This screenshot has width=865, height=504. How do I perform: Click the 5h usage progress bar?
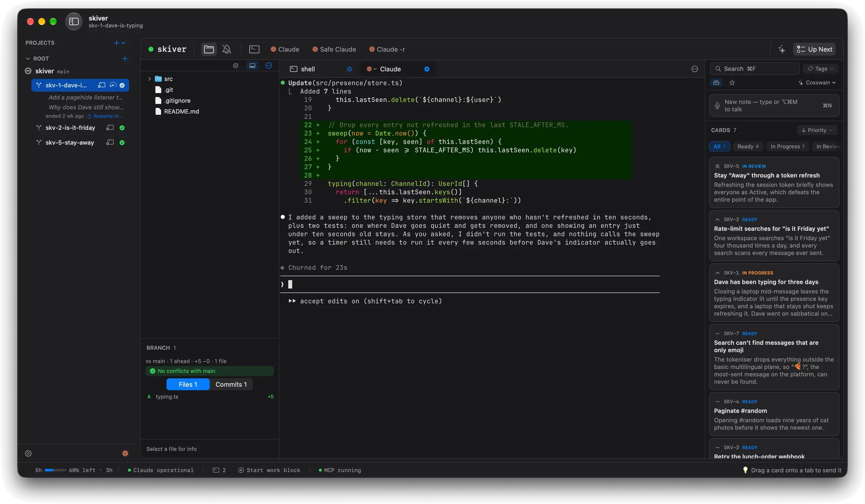[55, 470]
